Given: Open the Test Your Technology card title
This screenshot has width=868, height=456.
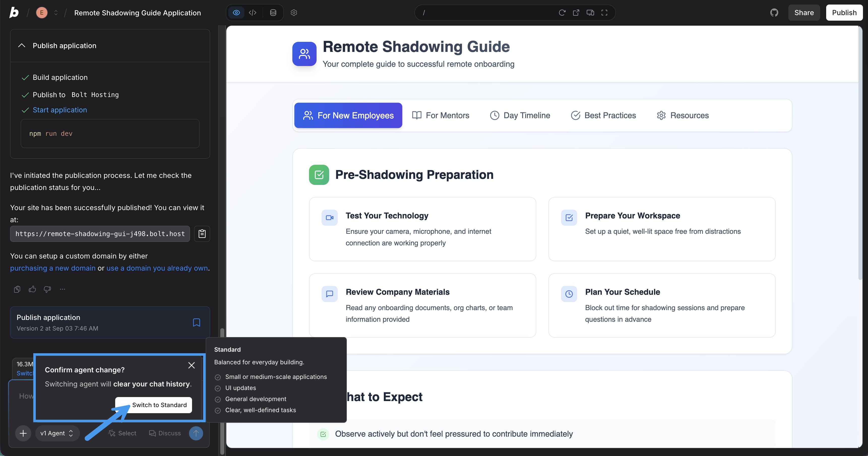Looking at the screenshot, I should pos(387,216).
